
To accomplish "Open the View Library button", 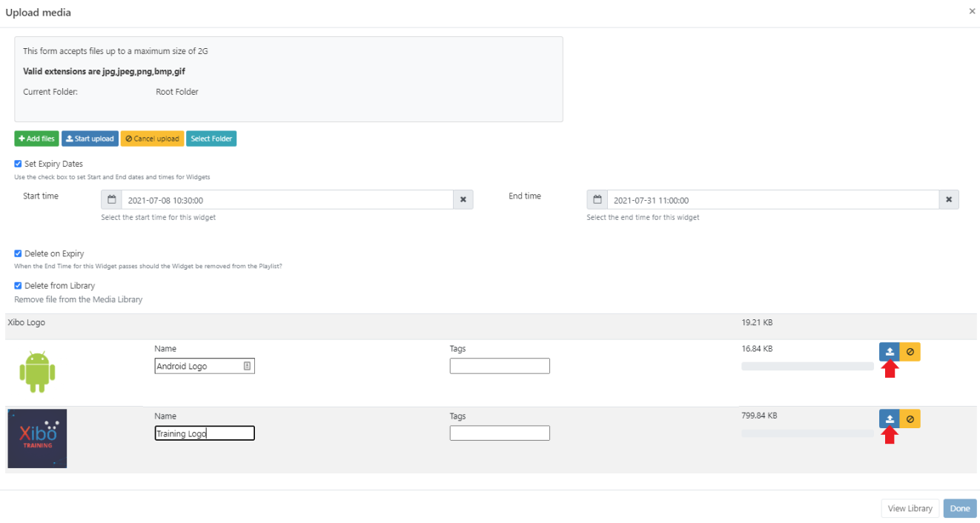I will (x=910, y=508).
